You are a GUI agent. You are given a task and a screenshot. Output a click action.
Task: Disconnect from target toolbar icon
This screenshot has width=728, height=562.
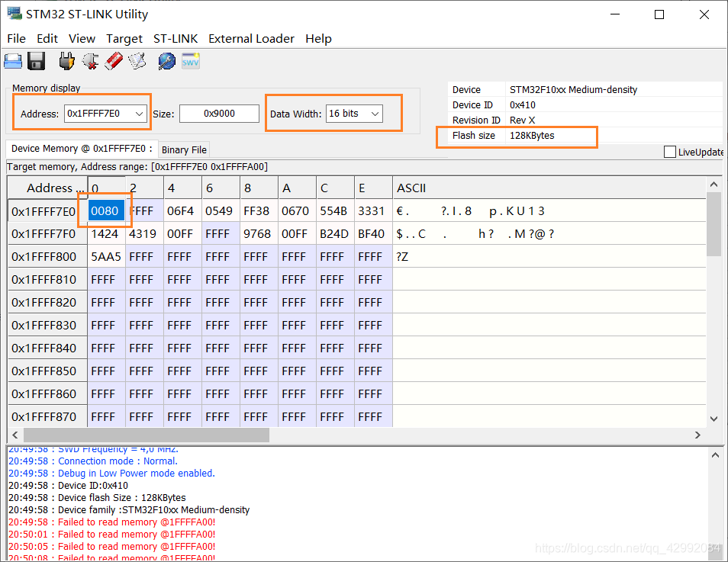pos(91,61)
